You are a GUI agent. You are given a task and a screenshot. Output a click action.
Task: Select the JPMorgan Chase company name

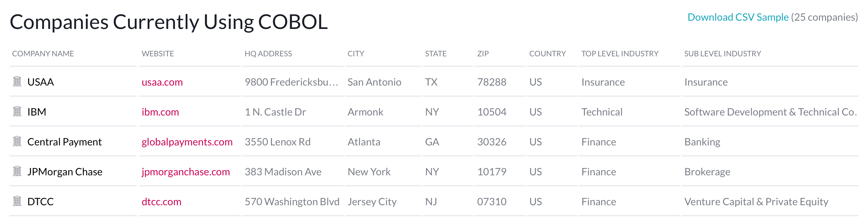coord(65,172)
